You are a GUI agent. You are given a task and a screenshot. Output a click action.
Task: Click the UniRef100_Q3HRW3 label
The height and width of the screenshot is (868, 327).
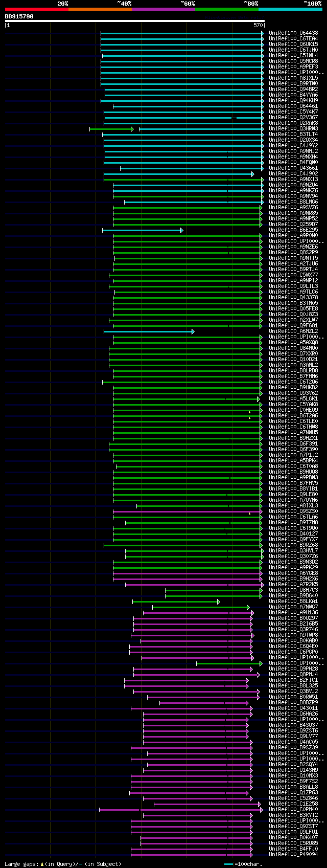pos(293,128)
